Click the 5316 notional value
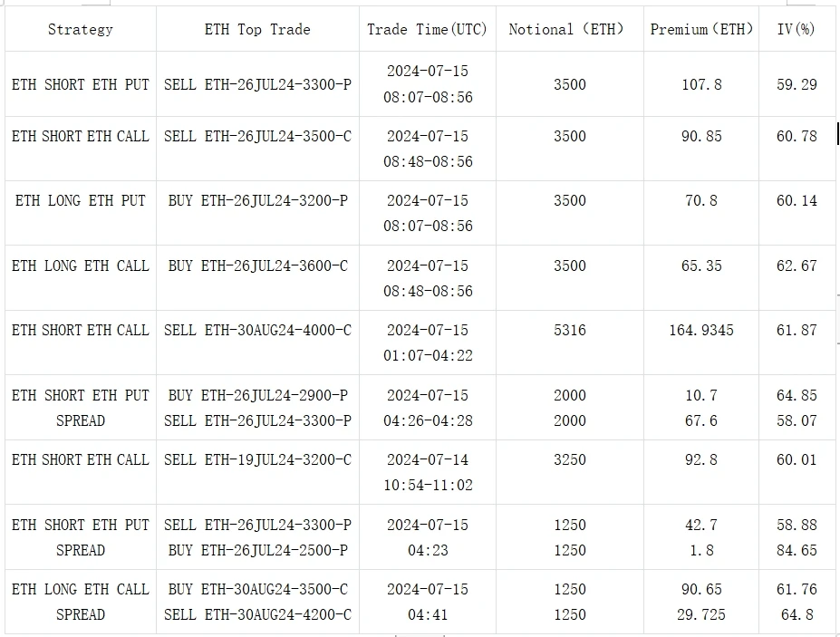 [x=569, y=330]
